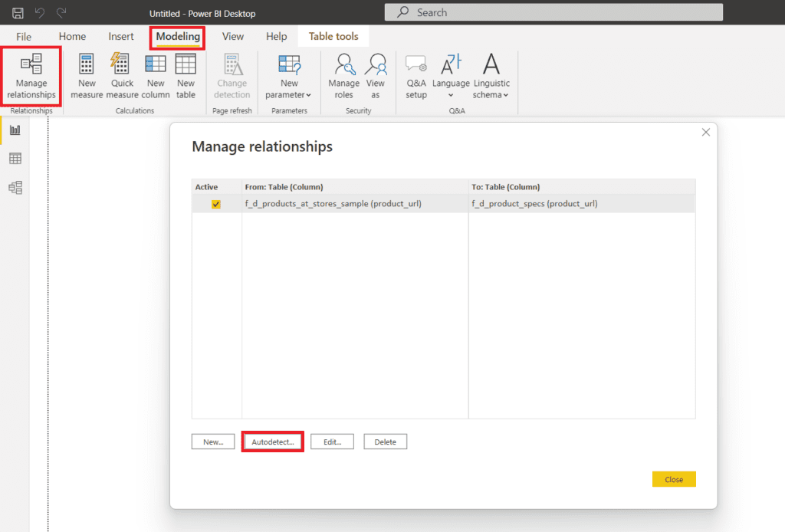The width and height of the screenshot is (785, 532).
Task: Open Q&A setup
Action: (x=416, y=77)
